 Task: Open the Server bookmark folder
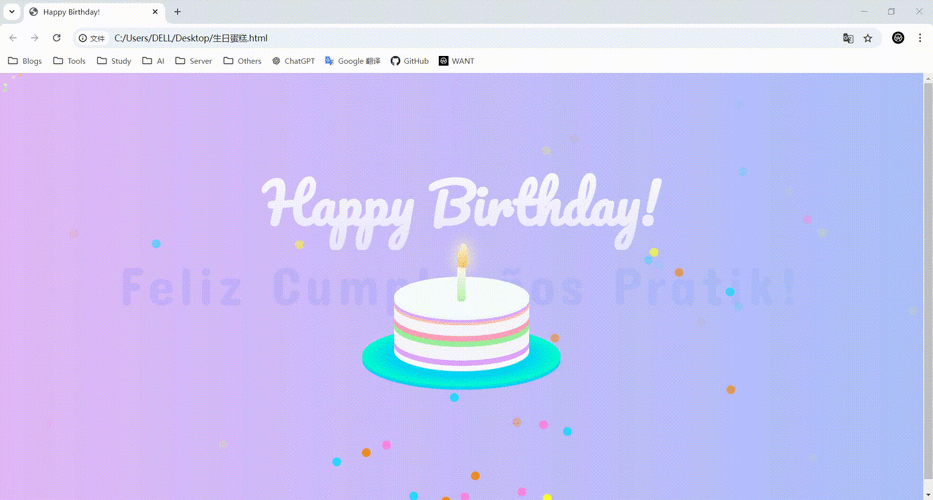(193, 61)
